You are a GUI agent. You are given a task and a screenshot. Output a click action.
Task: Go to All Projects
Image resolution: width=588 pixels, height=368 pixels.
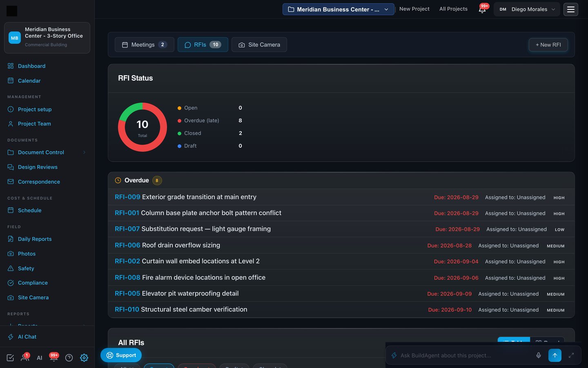pyautogui.click(x=453, y=9)
